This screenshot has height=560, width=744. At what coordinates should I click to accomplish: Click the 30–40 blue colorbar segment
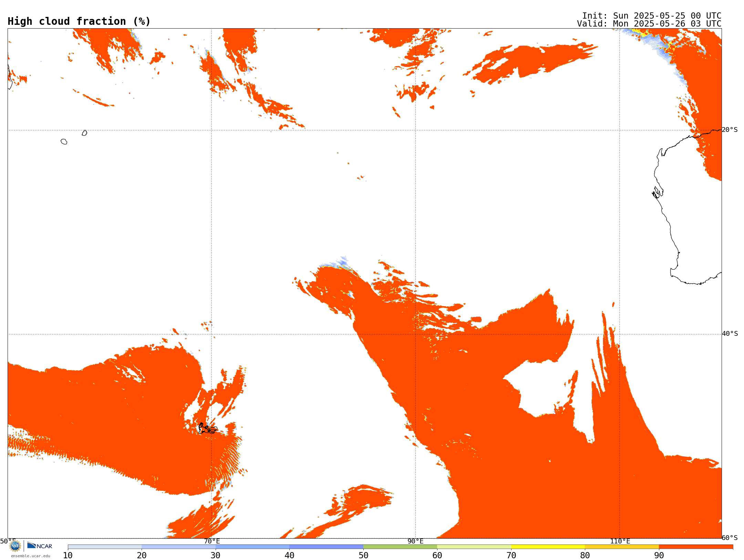(252, 547)
